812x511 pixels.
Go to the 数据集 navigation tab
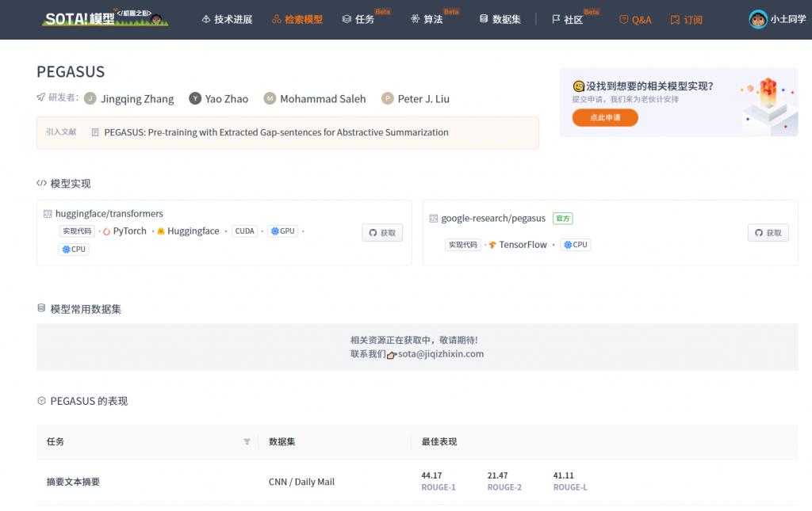[500, 20]
